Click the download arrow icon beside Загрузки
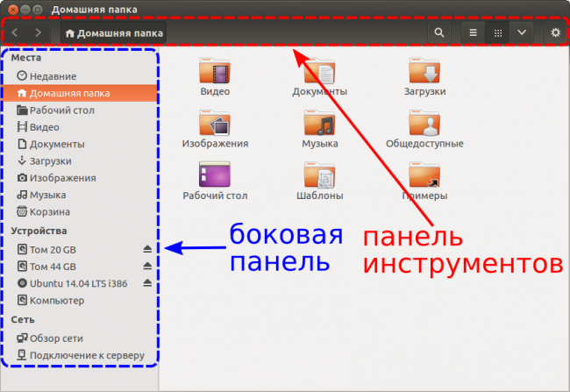This screenshot has width=570, height=392. click(x=22, y=160)
